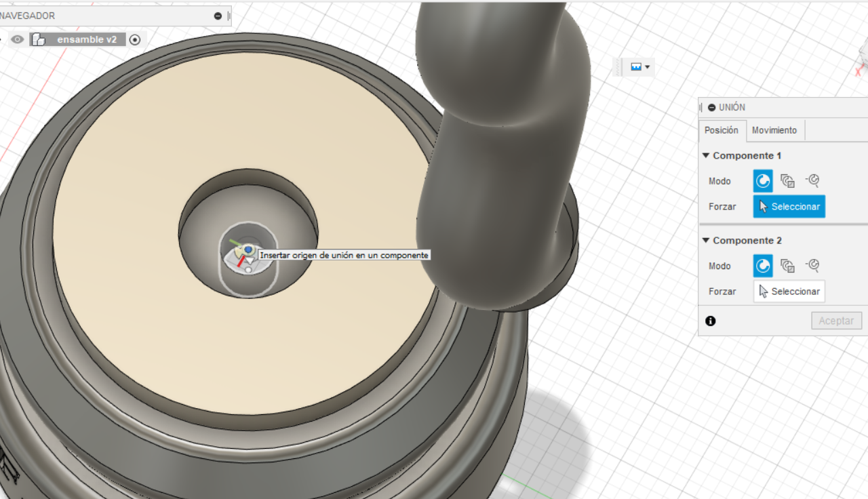
Task: Choose simple mode icon for Componente 2
Action: coord(763,266)
